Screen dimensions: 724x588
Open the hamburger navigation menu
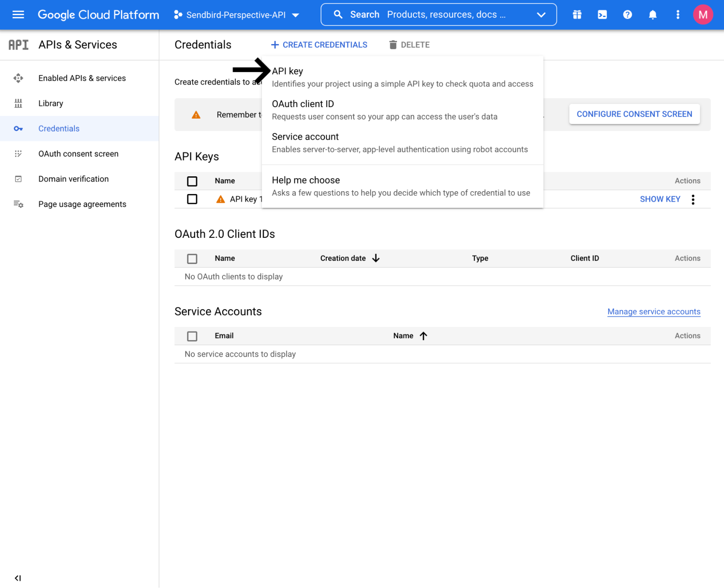click(18, 14)
